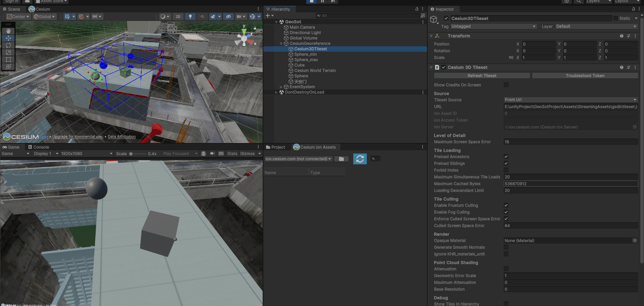Toggle Scene view gizmos icon

click(x=253, y=17)
